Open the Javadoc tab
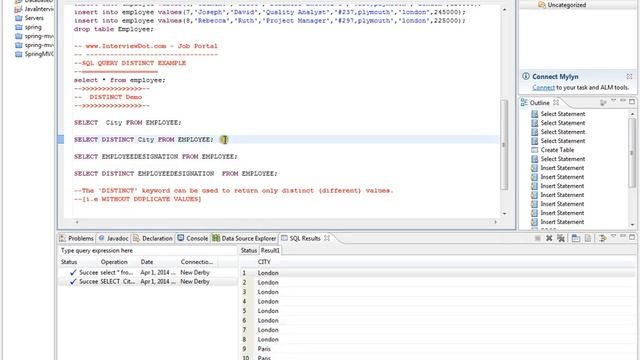Screen dimensions: 640x360 (x=113, y=238)
